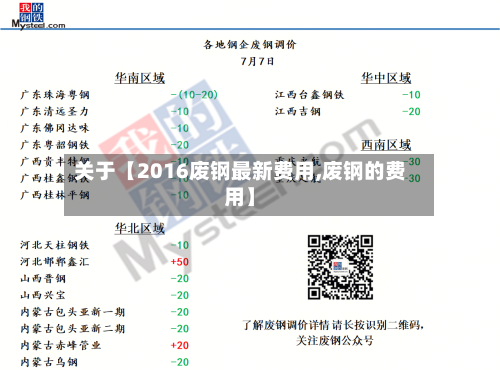Click the row name '广东珠海粤钢'
Screen dimensions: 500x370
click(x=55, y=95)
